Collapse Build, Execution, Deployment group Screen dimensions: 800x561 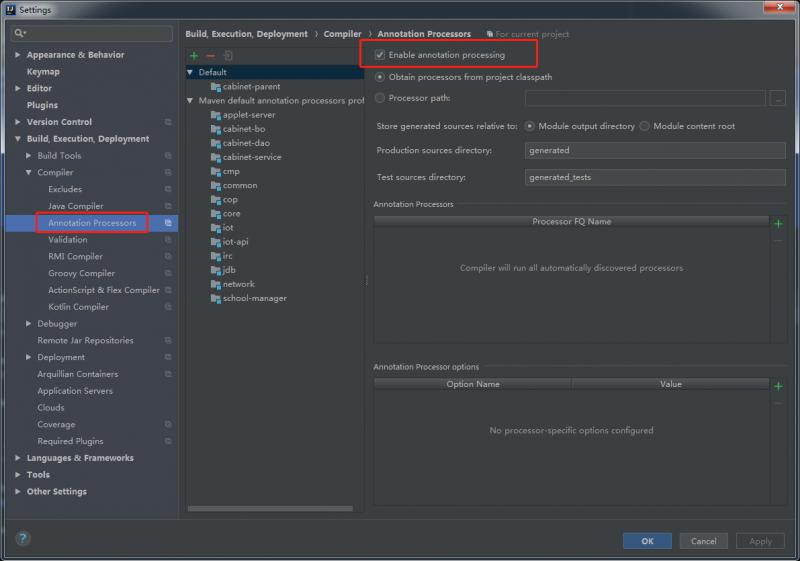(17, 139)
